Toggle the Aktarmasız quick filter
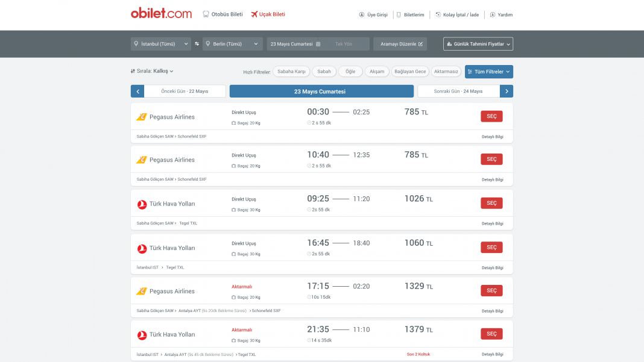This screenshot has width=644, height=362. click(x=446, y=72)
